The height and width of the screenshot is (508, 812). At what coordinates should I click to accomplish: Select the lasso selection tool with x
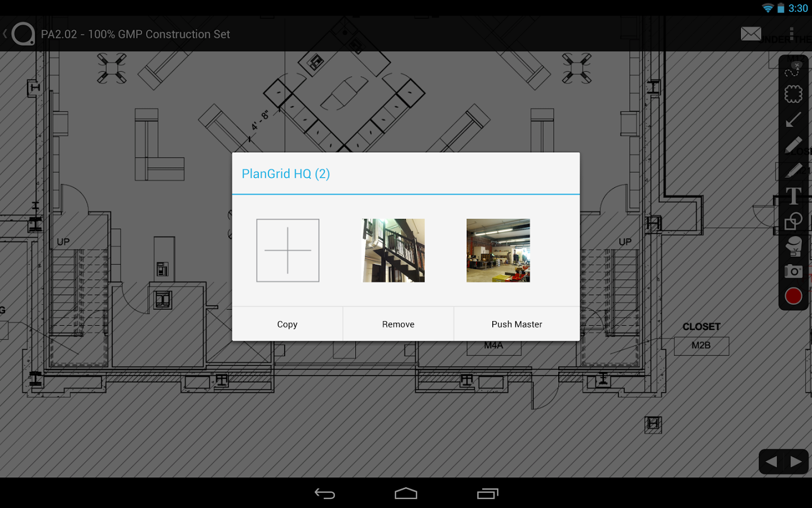(x=793, y=69)
